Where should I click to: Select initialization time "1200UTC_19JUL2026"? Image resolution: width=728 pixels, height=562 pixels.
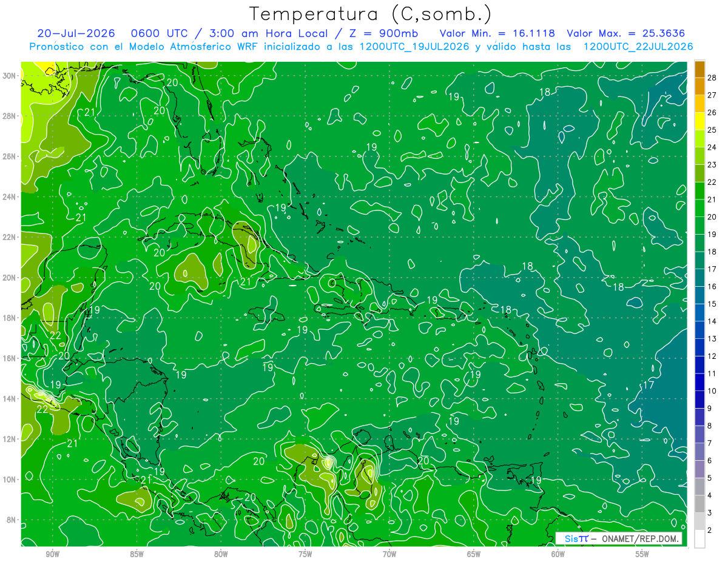coord(414,47)
